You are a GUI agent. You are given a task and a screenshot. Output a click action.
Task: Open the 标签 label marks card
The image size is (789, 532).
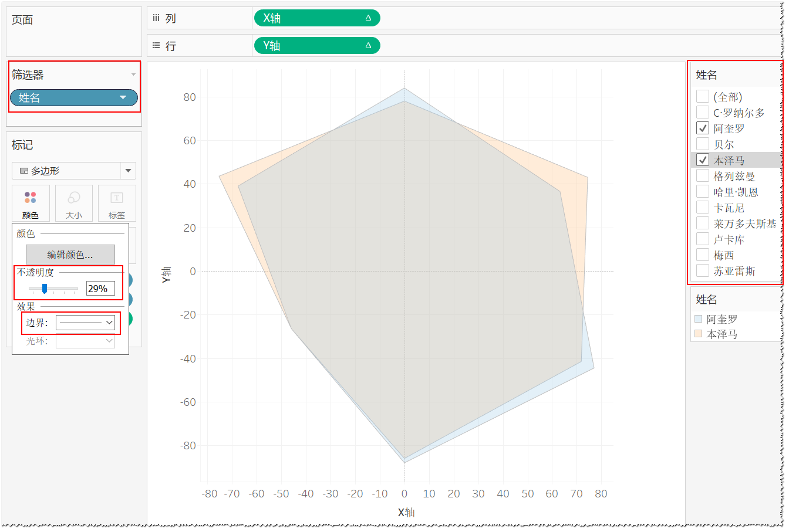click(117, 203)
